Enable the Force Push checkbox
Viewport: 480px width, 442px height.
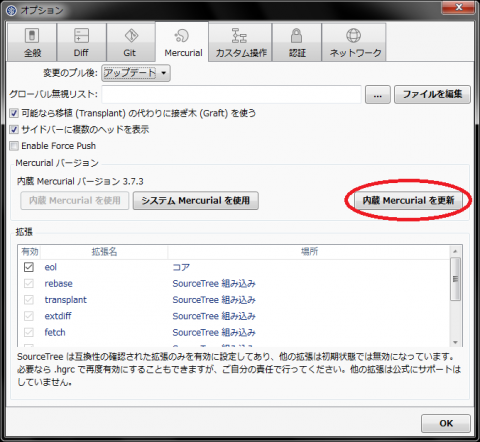point(14,146)
